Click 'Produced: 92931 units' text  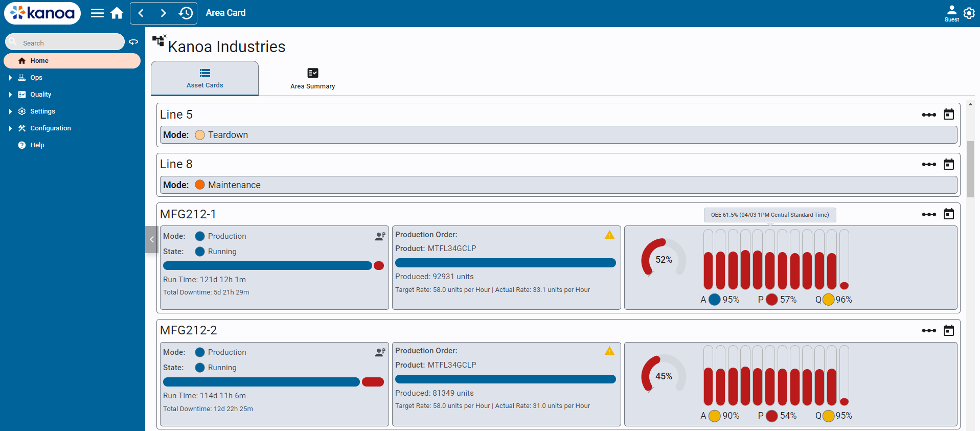pyautogui.click(x=435, y=277)
